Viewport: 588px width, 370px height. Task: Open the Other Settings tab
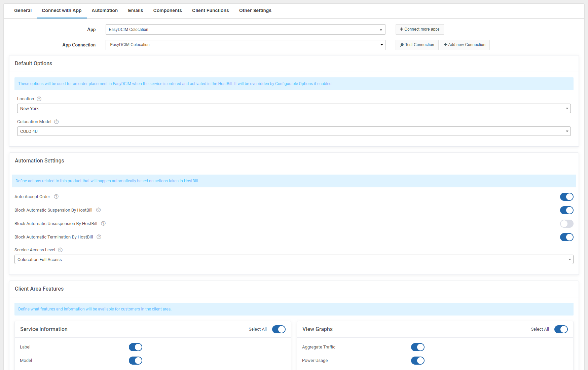[255, 11]
